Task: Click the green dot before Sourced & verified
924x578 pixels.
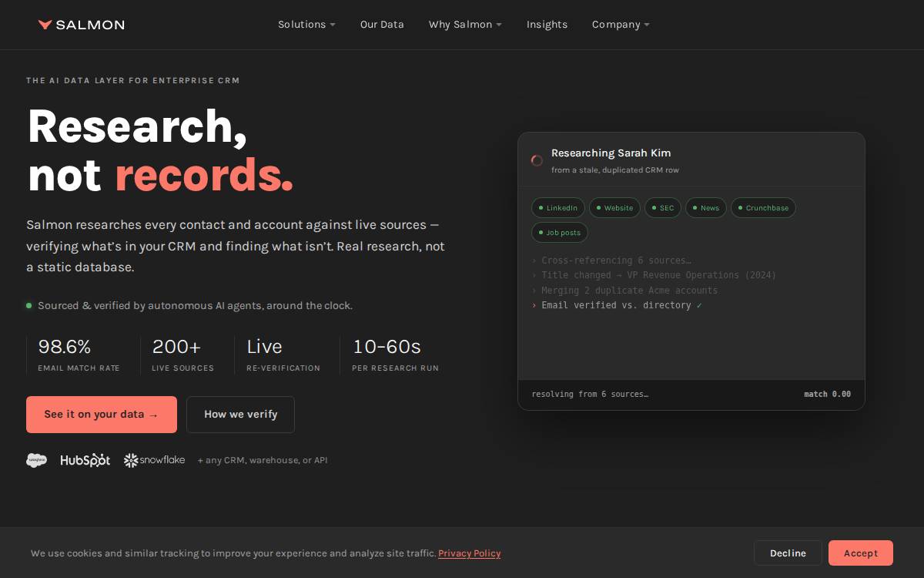Action: 29,306
